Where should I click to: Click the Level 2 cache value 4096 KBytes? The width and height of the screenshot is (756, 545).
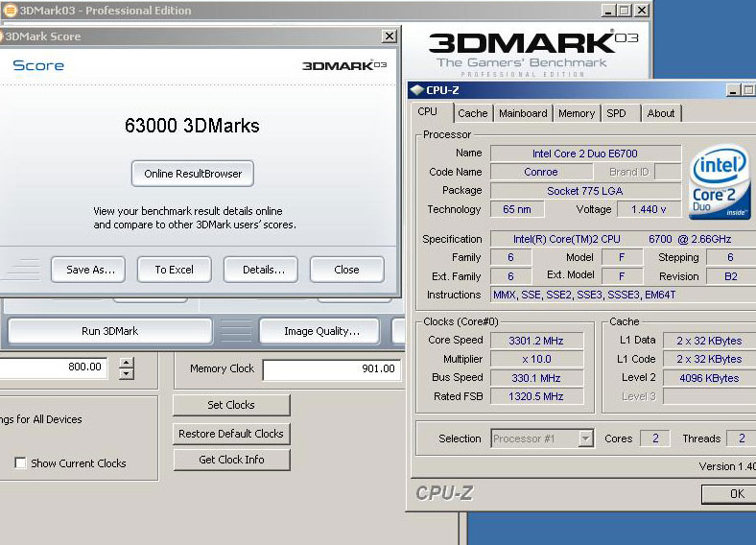tap(709, 378)
